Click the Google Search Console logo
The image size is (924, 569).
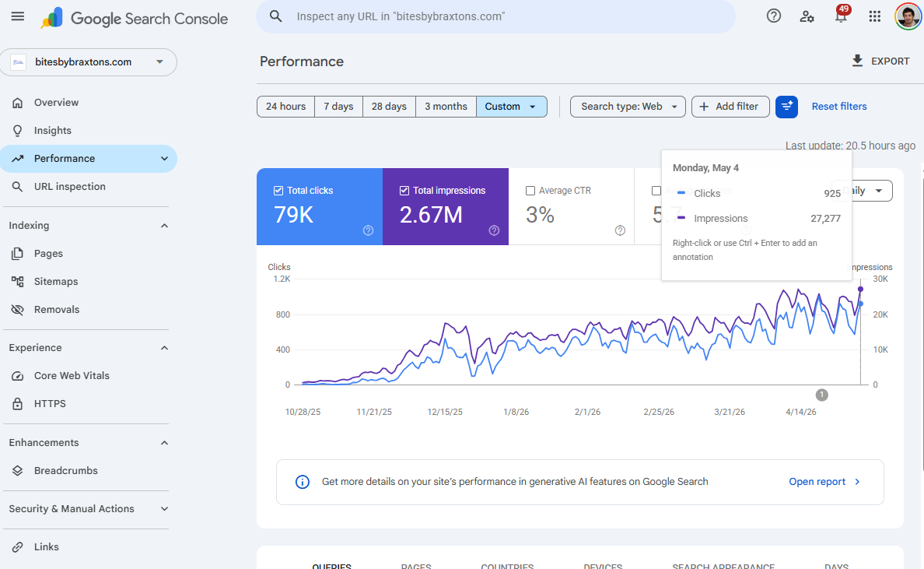[x=135, y=18]
